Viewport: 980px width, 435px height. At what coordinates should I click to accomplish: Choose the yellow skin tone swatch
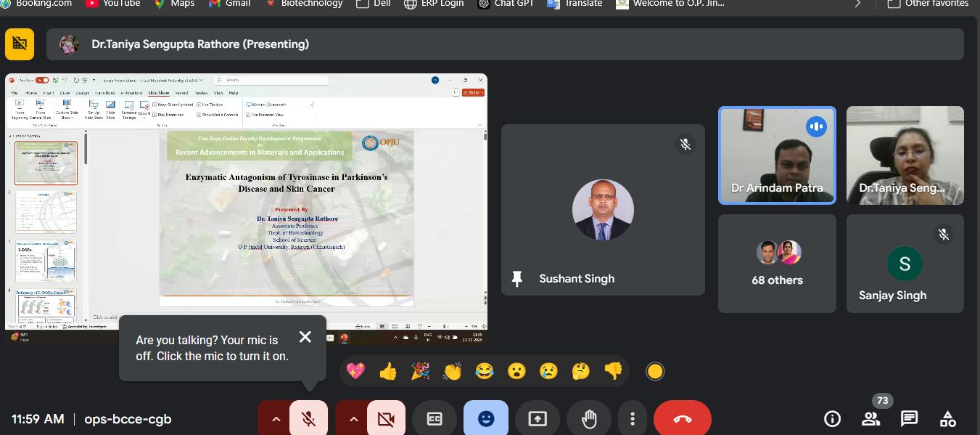point(655,372)
